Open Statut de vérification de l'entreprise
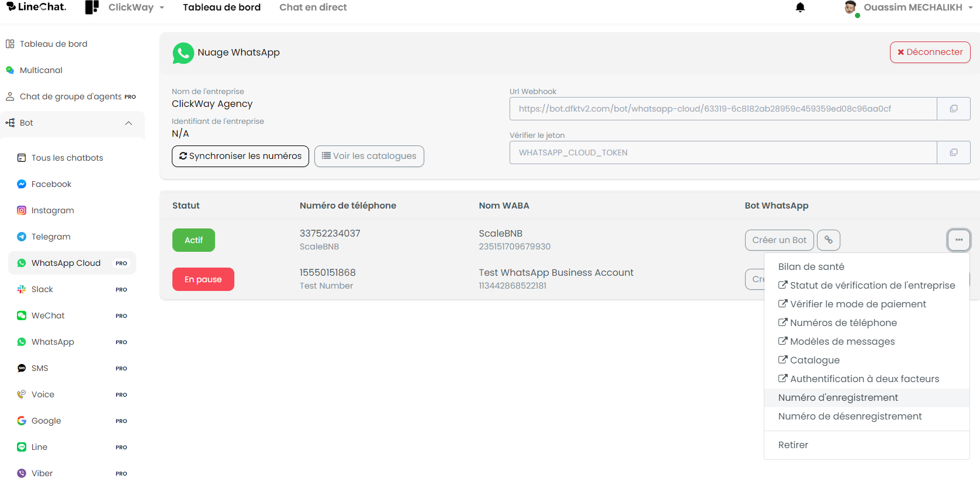The height and width of the screenshot is (482, 980). [867, 286]
